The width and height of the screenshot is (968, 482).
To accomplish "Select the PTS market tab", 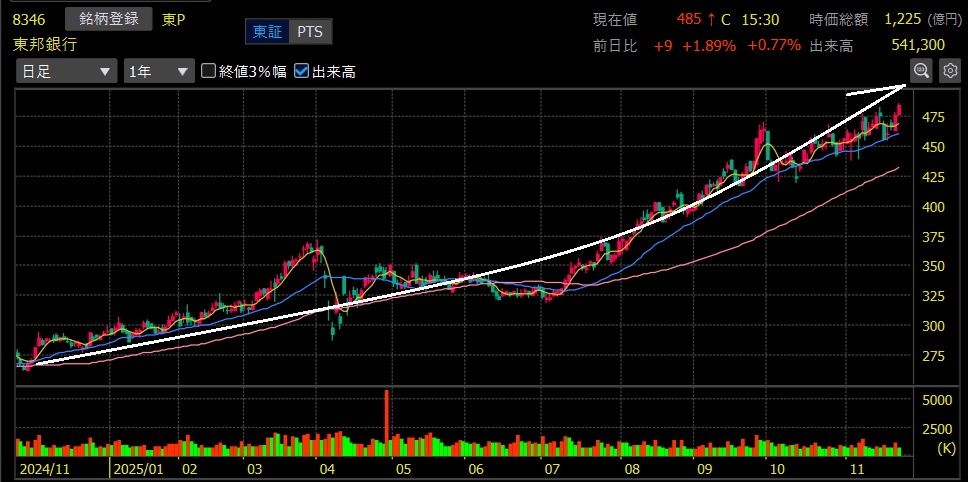I will click(310, 32).
